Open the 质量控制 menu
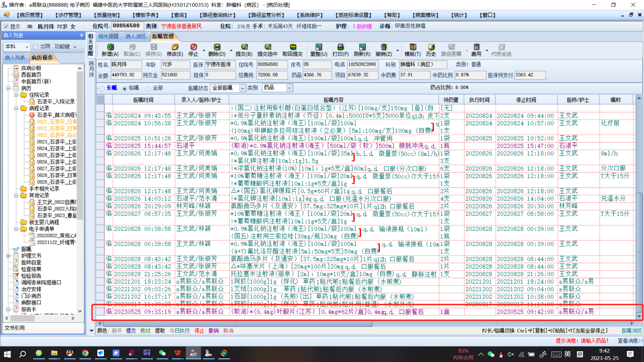Viewport: 644px width, 362px height. click(107, 15)
